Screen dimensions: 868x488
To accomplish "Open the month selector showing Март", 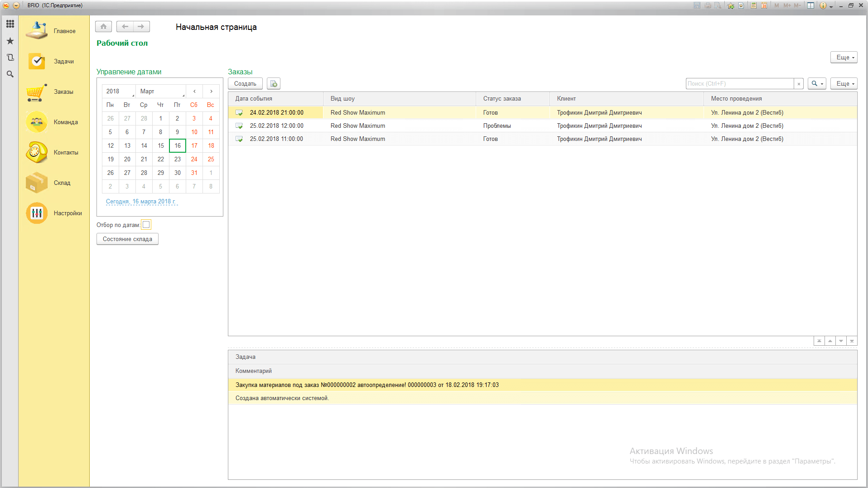I will tap(161, 92).
